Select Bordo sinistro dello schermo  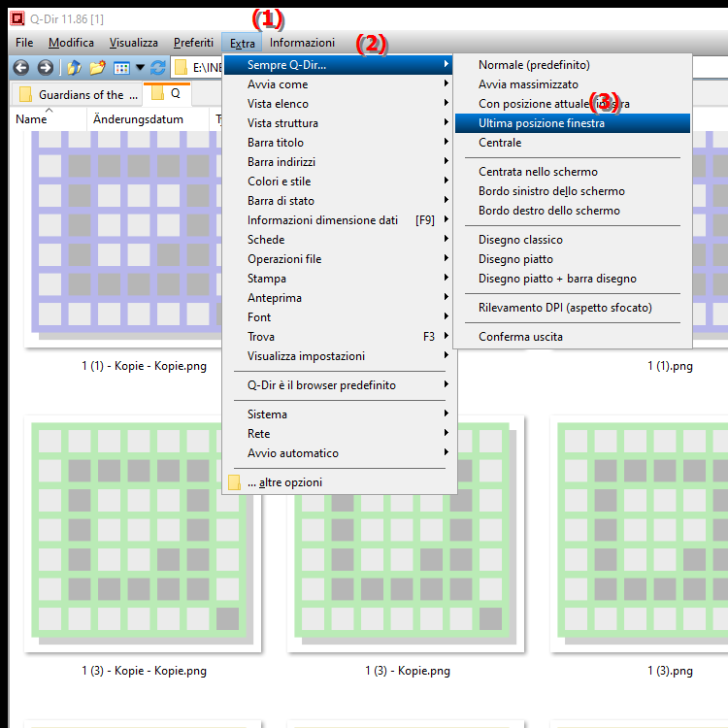[x=572, y=191]
